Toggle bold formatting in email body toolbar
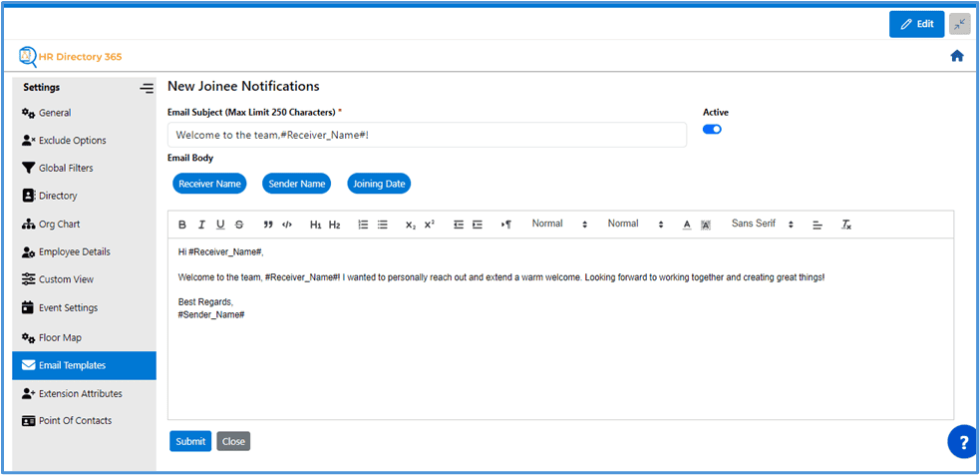Image resolution: width=980 pixels, height=475 pixels. tap(182, 225)
